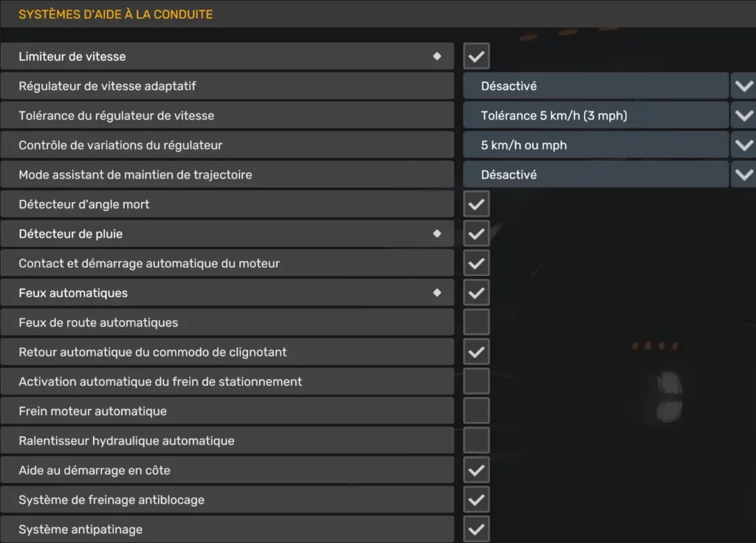Click diamond icon on Limiteur de vitesse row
This screenshot has width=756, height=543.
(x=437, y=56)
